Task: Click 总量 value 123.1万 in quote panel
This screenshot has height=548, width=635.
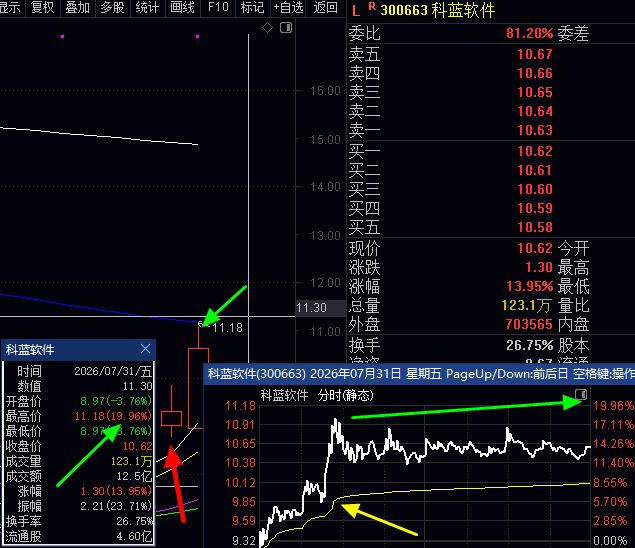Action: click(x=526, y=305)
